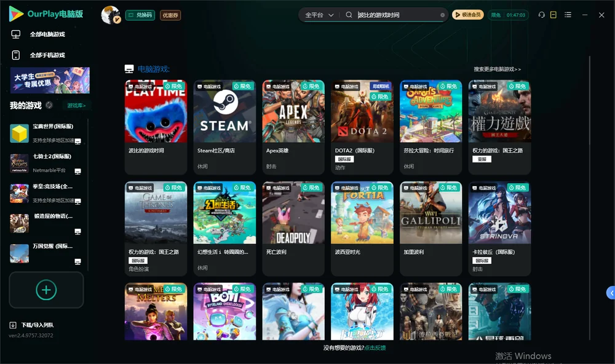Click the 点击反馈 feedback link
615x364 pixels.
(375, 347)
